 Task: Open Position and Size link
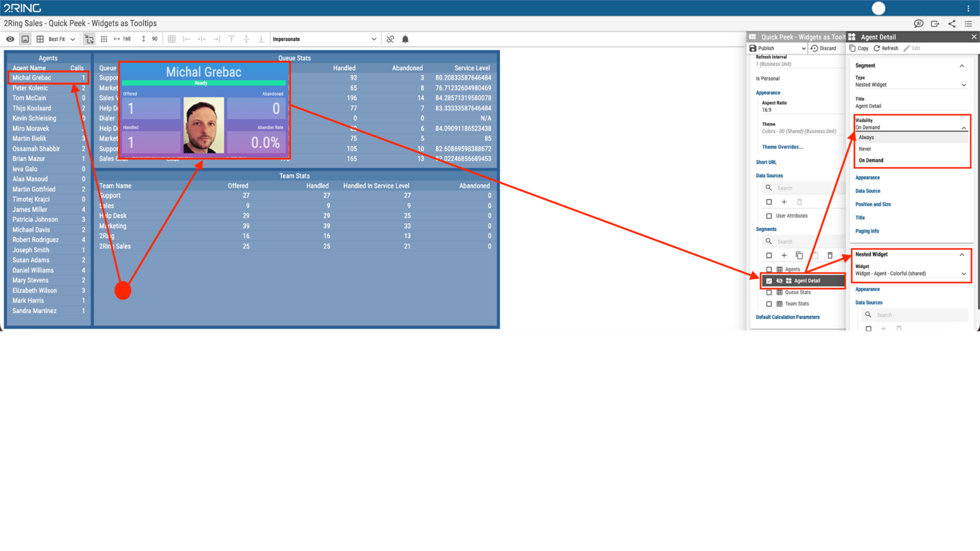point(873,205)
